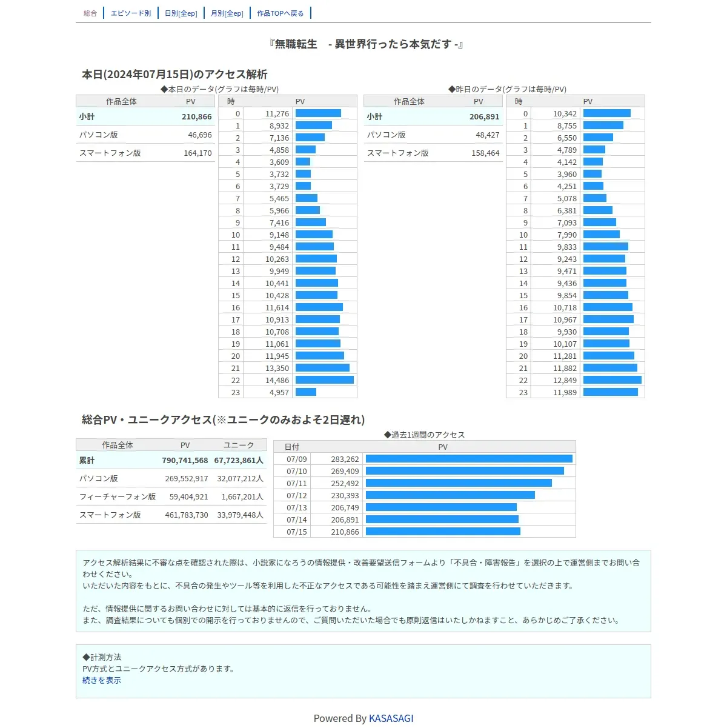Click the blue bar for today's hour 22

coord(325,380)
